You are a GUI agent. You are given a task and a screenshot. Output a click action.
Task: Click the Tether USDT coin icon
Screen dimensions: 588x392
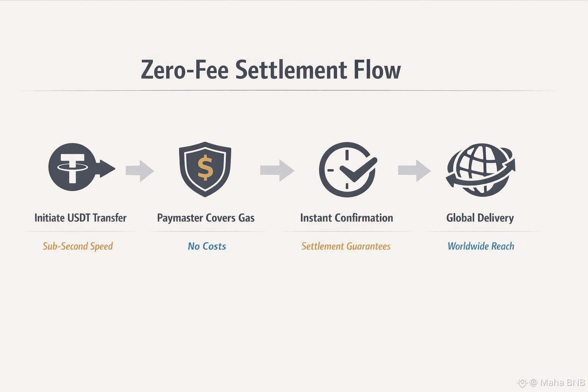73,168
